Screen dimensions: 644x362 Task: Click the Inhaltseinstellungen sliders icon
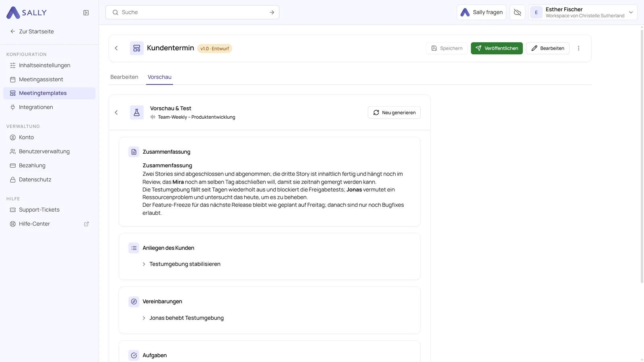tap(13, 66)
